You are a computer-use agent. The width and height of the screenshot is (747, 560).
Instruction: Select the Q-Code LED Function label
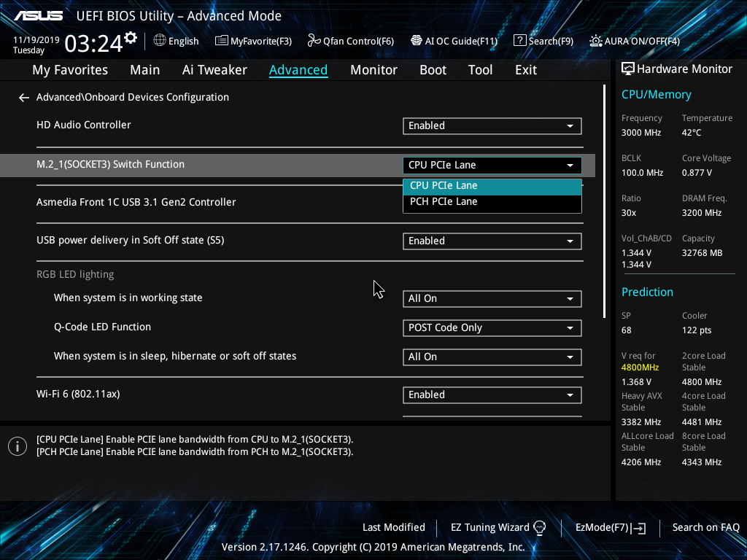click(102, 327)
